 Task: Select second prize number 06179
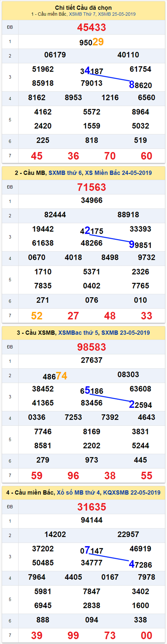(55, 55)
